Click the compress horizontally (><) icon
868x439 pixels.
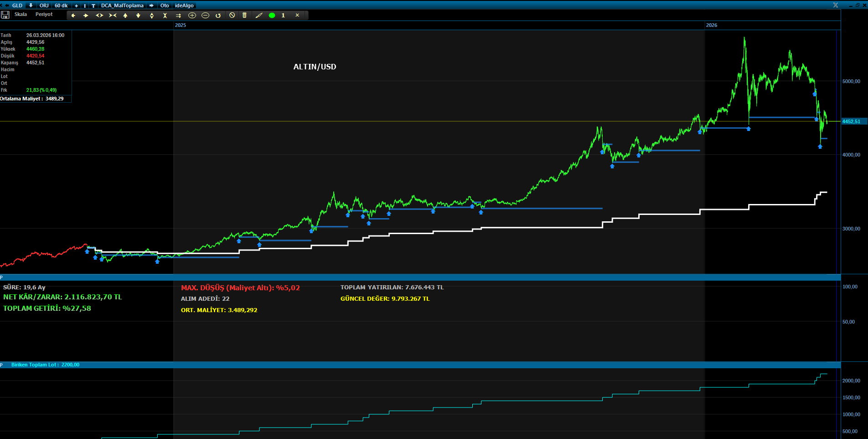click(113, 16)
